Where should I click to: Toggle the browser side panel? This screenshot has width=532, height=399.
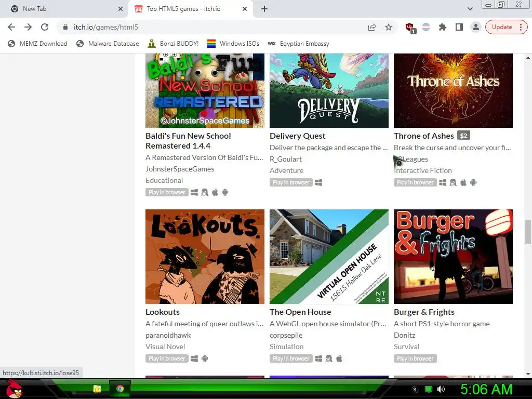(x=459, y=27)
